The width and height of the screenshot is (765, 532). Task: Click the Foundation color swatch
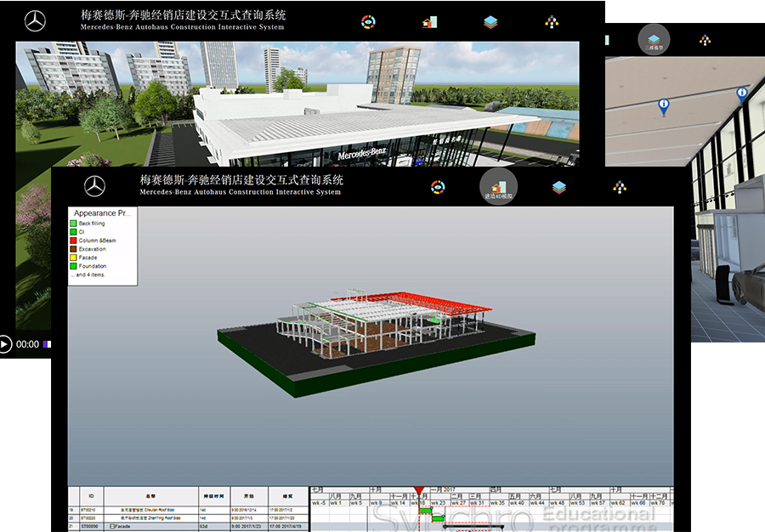pyautogui.click(x=73, y=266)
